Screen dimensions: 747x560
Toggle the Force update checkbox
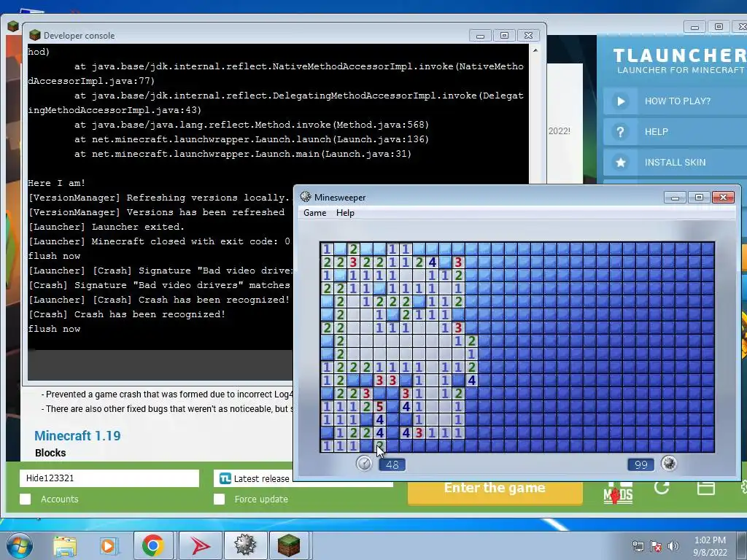tap(219, 499)
